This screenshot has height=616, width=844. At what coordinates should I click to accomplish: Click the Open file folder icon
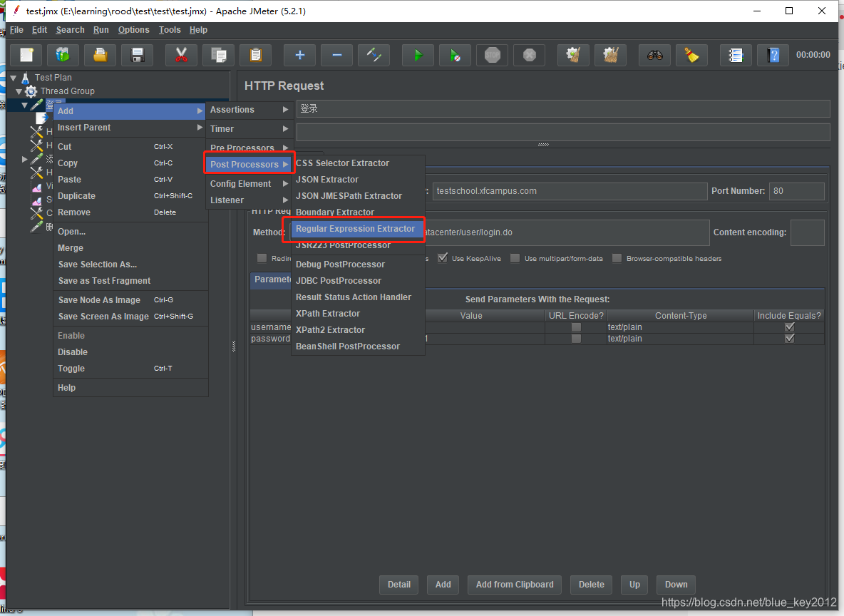[x=100, y=55]
